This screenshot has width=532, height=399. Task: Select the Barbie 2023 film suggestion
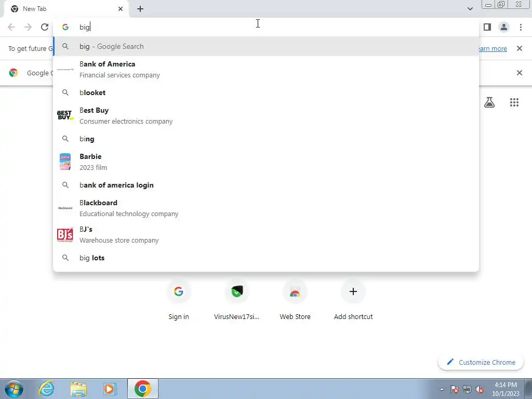coord(266,162)
